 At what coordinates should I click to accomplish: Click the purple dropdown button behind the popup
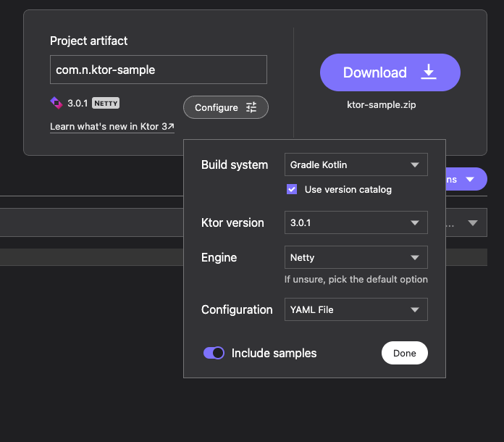click(x=466, y=179)
